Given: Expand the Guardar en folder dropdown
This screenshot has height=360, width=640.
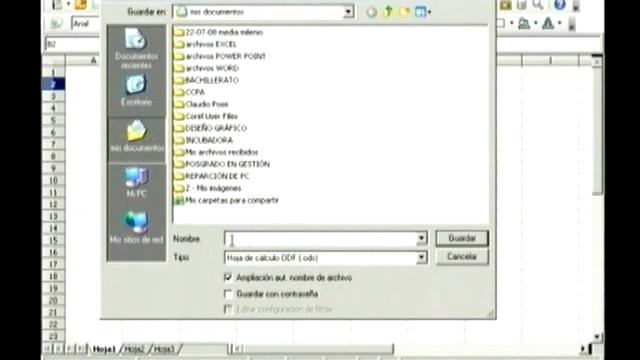Looking at the screenshot, I should click(x=348, y=12).
